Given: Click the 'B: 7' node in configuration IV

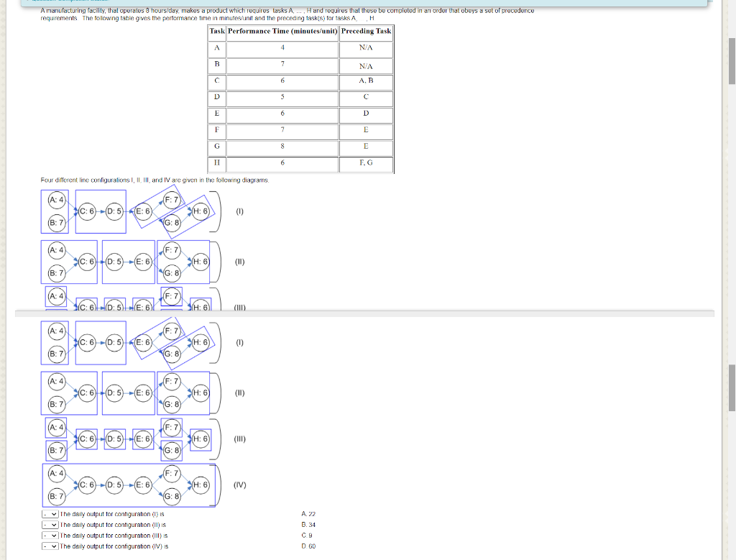Looking at the screenshot, I should point(57,496).
